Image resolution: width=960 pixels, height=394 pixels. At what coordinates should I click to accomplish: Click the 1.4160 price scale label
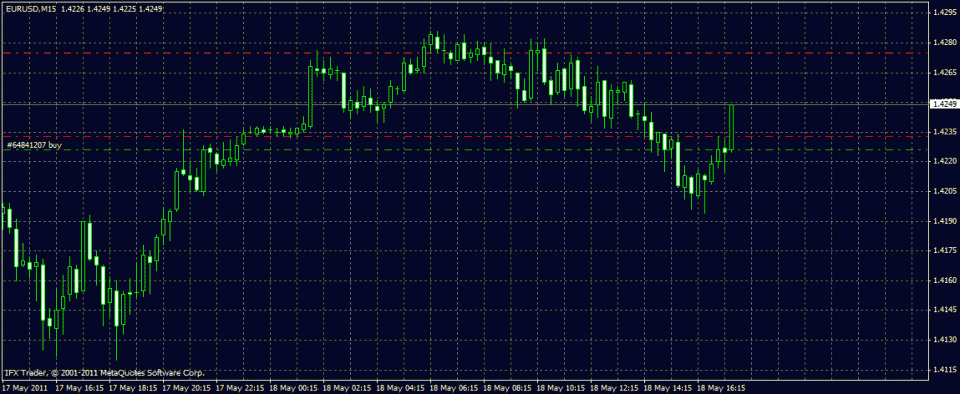tap(944, 281)
